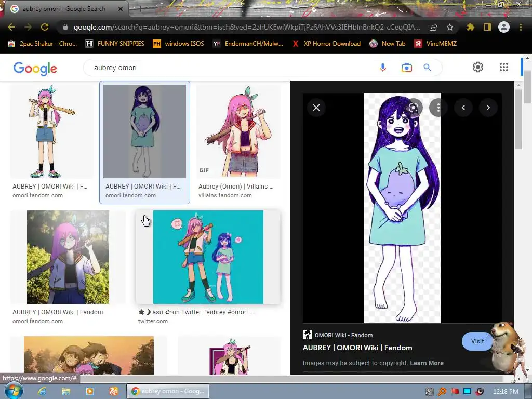Click the orange magnifier tray icon

coord(442,392)
